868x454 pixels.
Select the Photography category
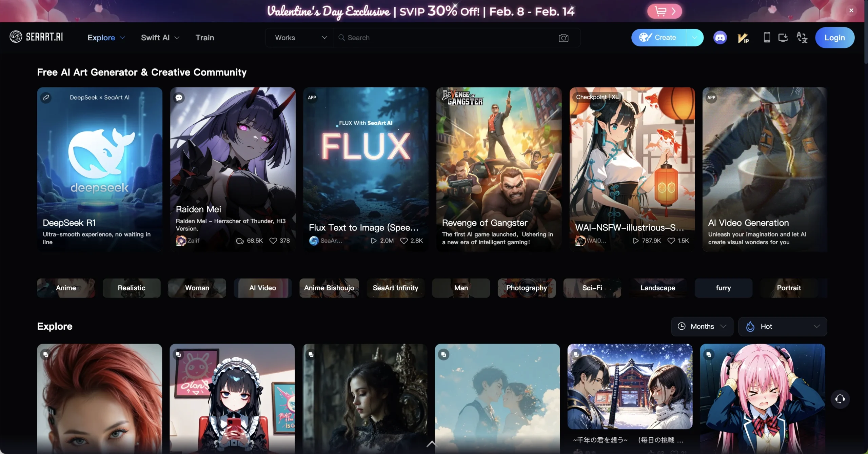tap(527, 288)
